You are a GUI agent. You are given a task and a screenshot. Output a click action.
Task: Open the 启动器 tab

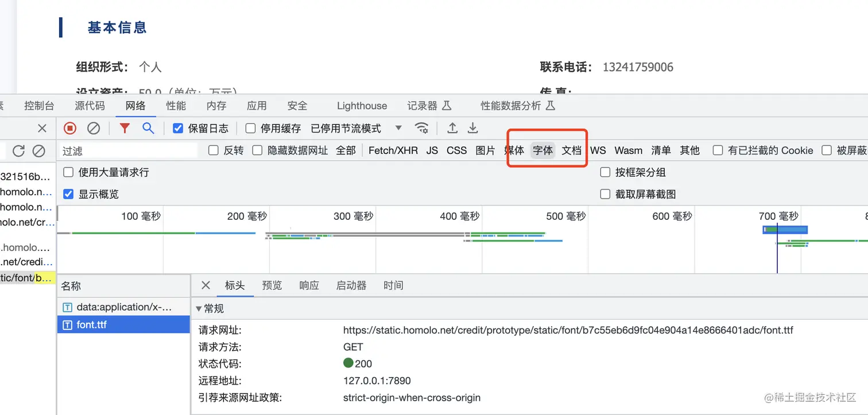tap(351, 285)
